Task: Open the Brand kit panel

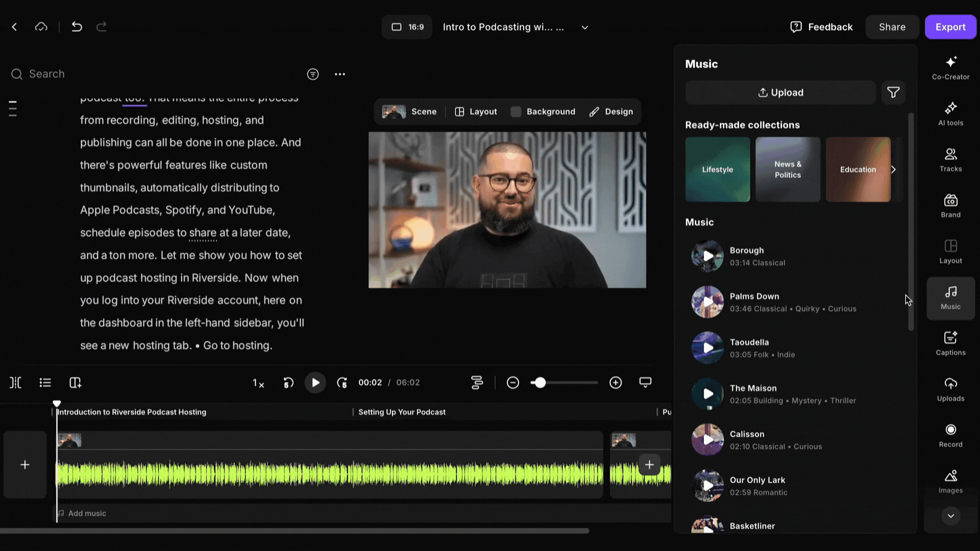Action: tap(950, 206)
